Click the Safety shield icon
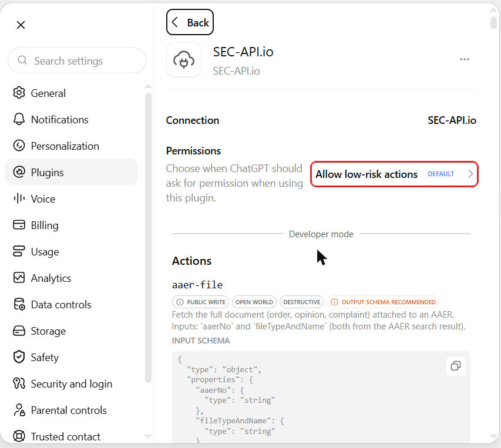The height and width of the screenshot is (448, 501). (19, 357)
